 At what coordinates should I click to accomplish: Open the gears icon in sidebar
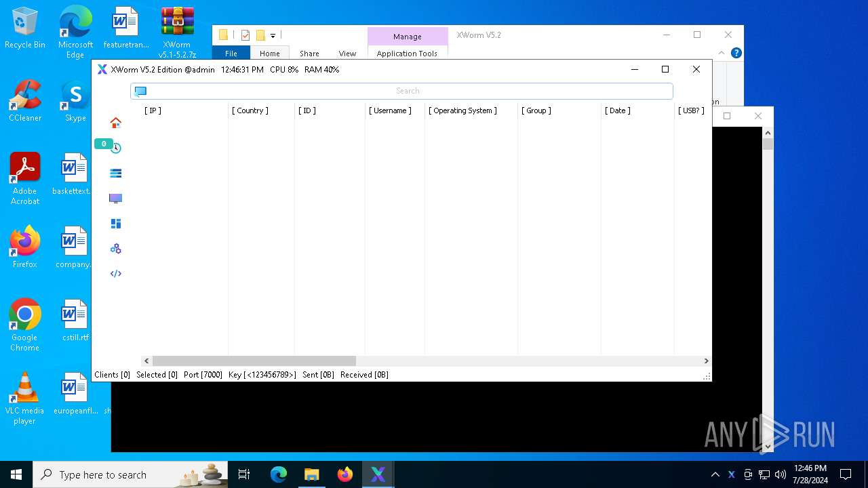pos(116,249)
